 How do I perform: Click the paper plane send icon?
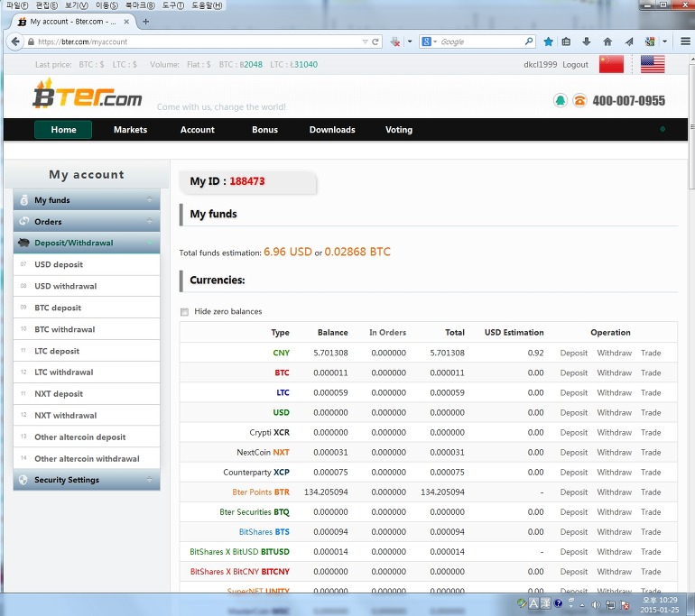tap(629, 41)
